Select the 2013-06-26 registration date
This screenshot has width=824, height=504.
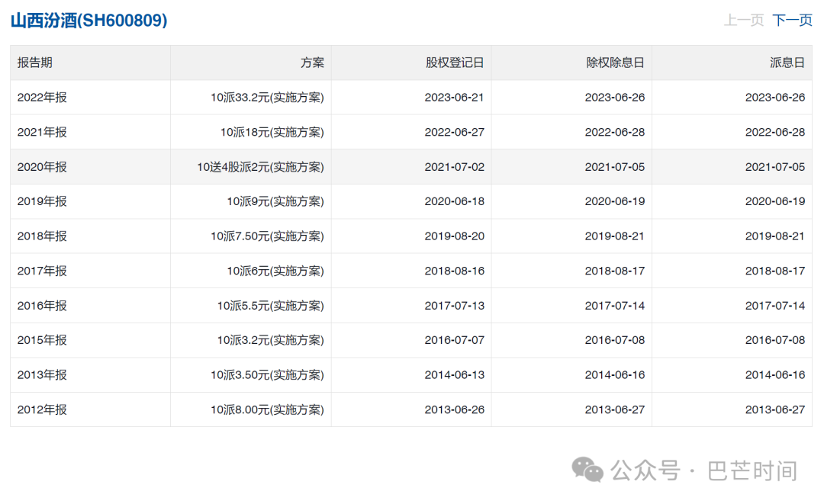(455, 409)
